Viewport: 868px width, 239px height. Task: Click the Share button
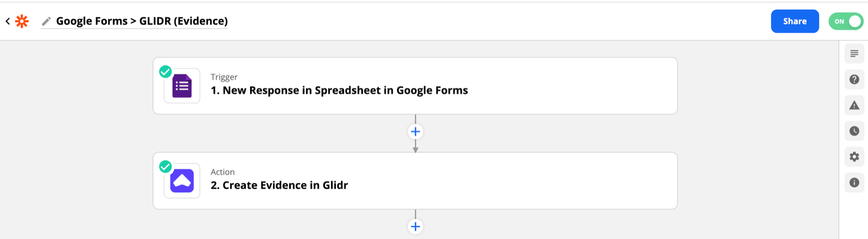(x=795, y=21)
